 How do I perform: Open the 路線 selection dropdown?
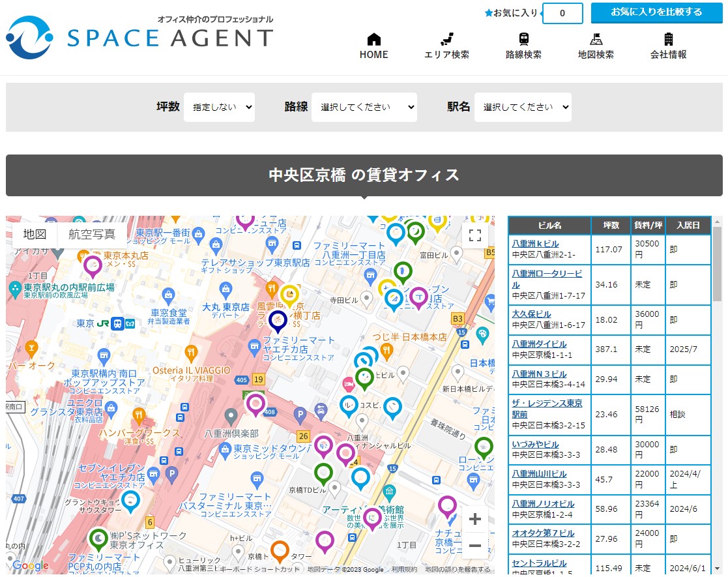click(364, 107)
